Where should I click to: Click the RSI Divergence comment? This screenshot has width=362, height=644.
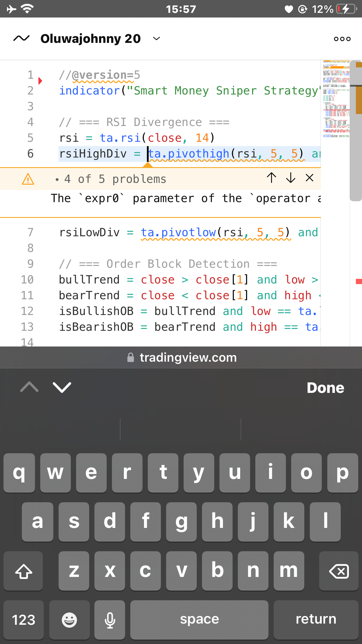point(144,122)
